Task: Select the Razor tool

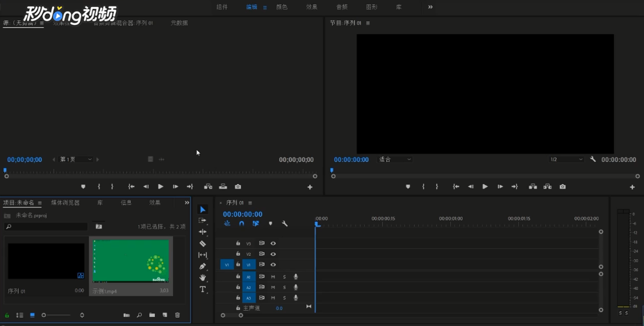Action: 202,243
